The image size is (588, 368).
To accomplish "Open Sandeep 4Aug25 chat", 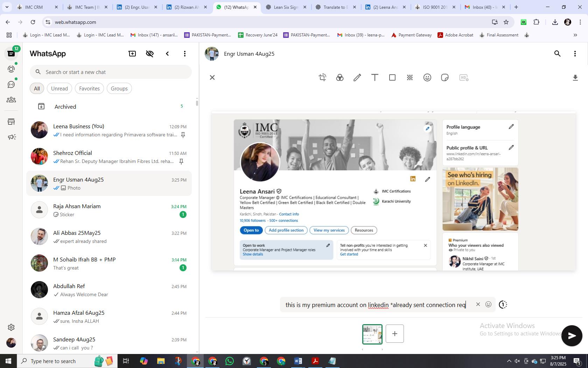I will [109, 343].
